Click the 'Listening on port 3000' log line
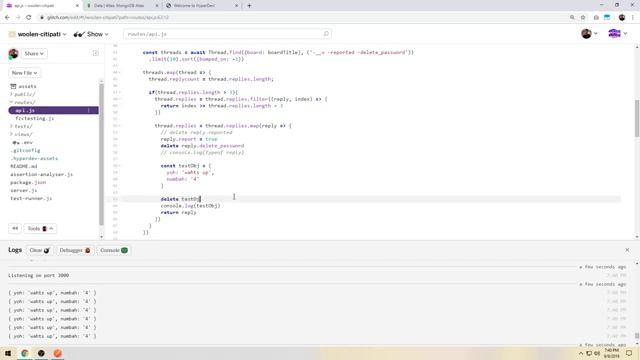Viewport: 640px width, 360px height. (x=38, y=276)
